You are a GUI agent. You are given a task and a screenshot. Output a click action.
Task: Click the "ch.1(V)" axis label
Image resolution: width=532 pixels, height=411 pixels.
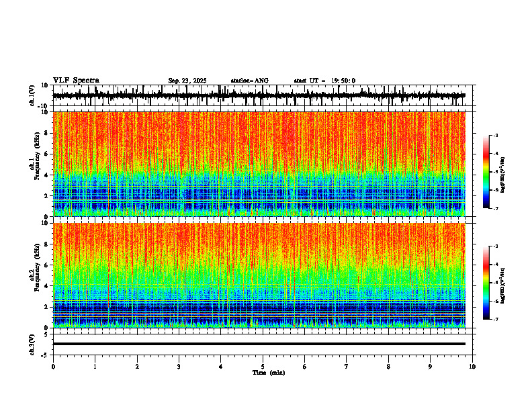point(32,95)
